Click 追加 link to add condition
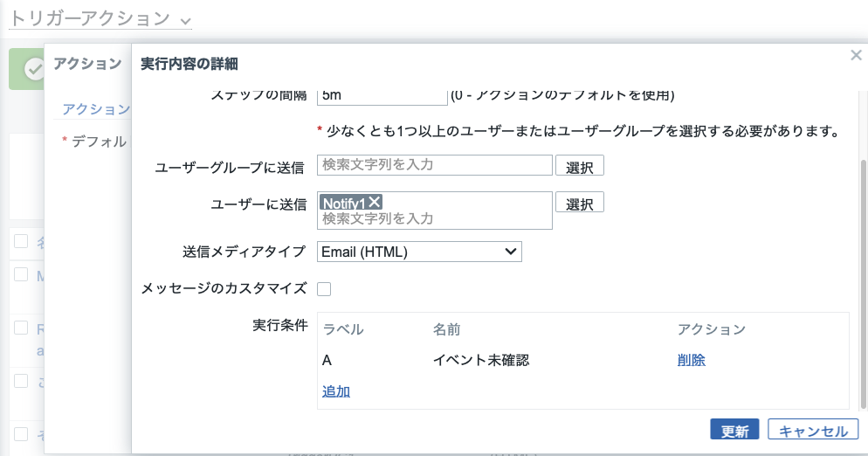The height and width of the screenshot is (456, 868). coord(336,391)
